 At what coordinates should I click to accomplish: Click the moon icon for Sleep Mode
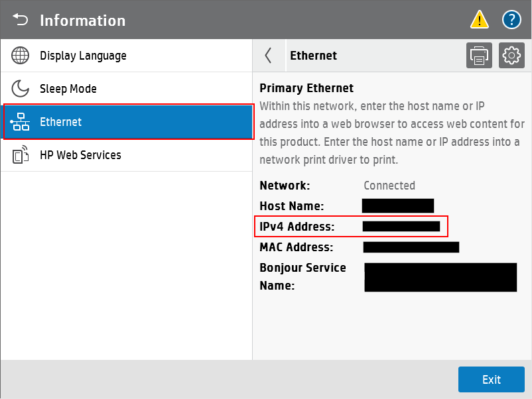[21, 89]
